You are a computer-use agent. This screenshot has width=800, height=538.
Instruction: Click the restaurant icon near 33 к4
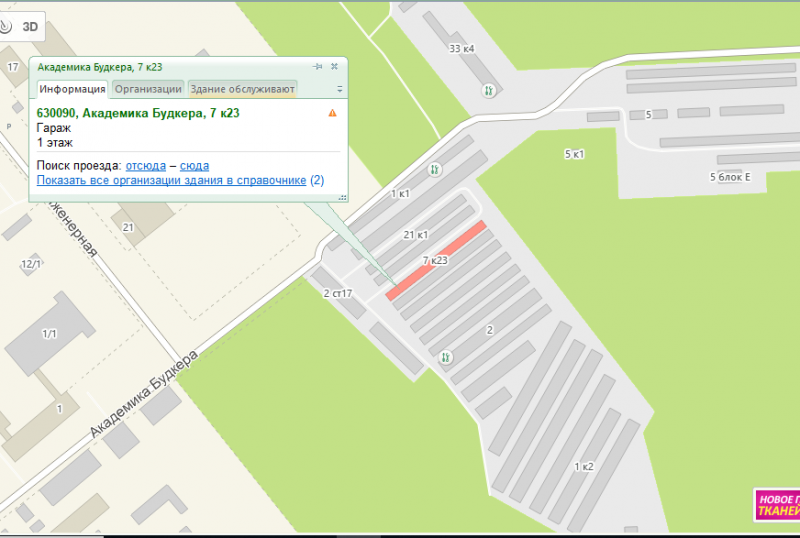point(489,90)
